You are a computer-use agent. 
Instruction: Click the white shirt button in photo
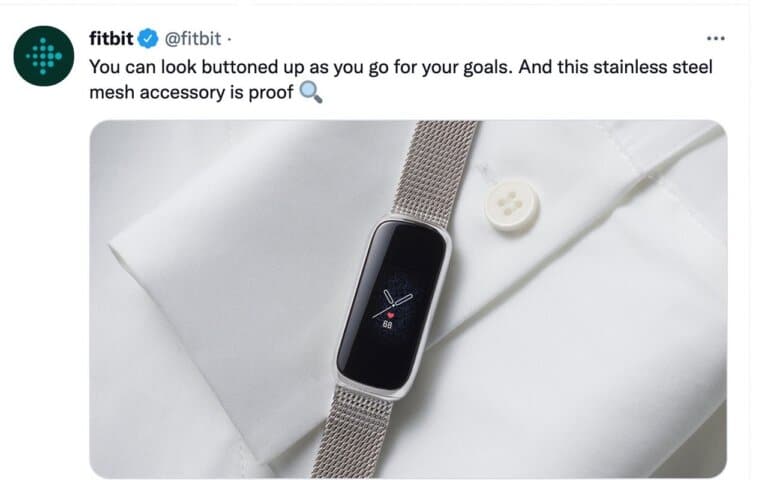pyautogui.click(x=512, y=205)
